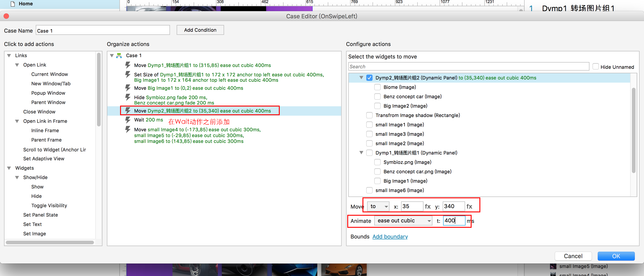Select Toggle Visibility action
The width and height of the screenshot is (644, 276).
49,205
